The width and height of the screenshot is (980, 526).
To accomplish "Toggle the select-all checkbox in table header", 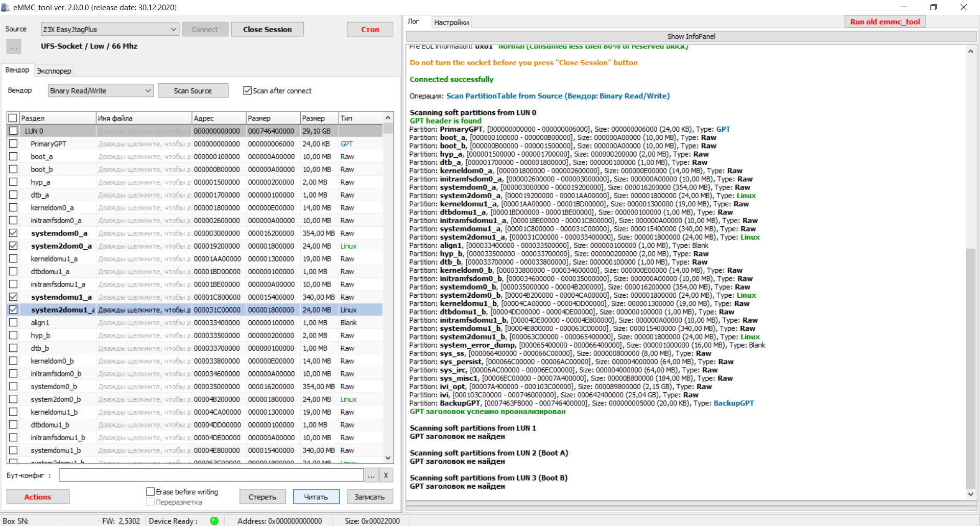I will click(13, 118).
